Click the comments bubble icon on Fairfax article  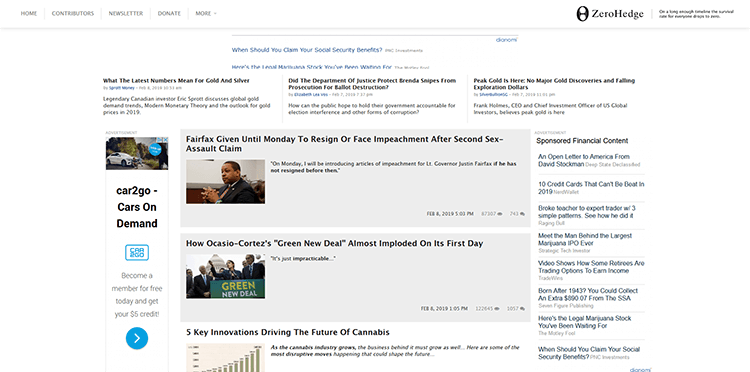(x=522, y=214)
